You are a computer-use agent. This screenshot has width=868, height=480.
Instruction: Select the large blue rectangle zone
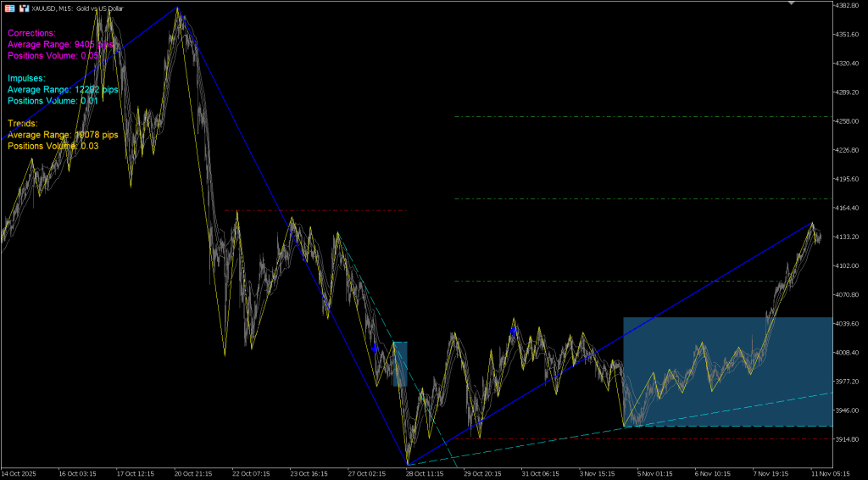(x=727, y=371)
